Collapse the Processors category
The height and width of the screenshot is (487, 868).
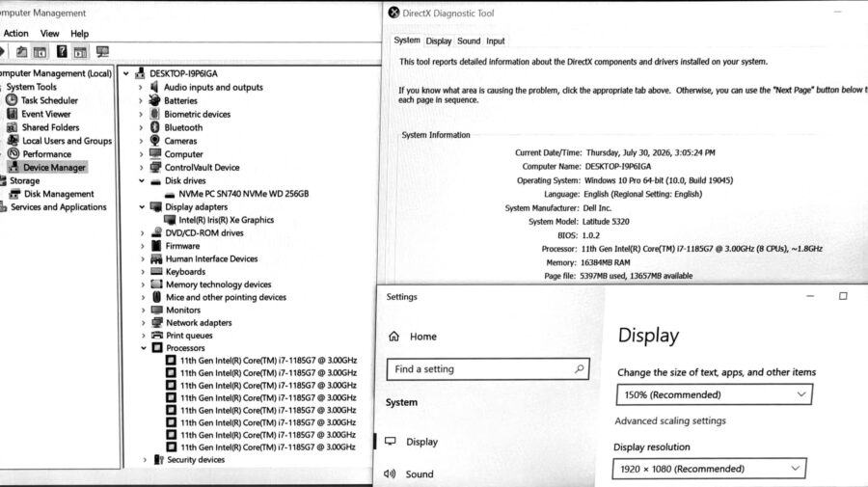coord(144,347)
